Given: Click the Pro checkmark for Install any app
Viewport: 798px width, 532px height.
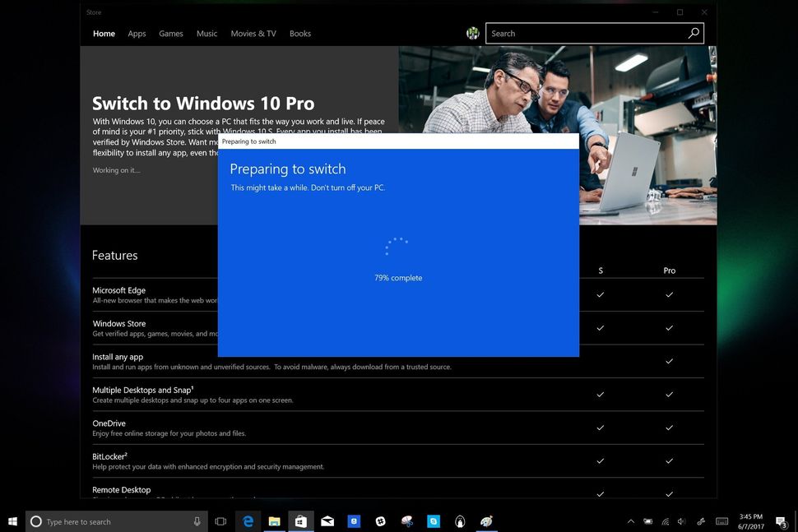Looking at the screenshot, I should (x=669, y=362).
